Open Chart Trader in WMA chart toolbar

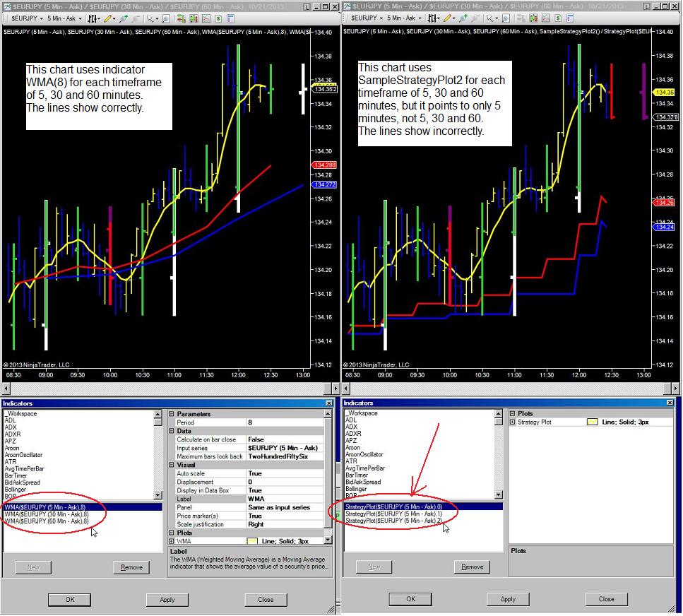coord(182,19)
